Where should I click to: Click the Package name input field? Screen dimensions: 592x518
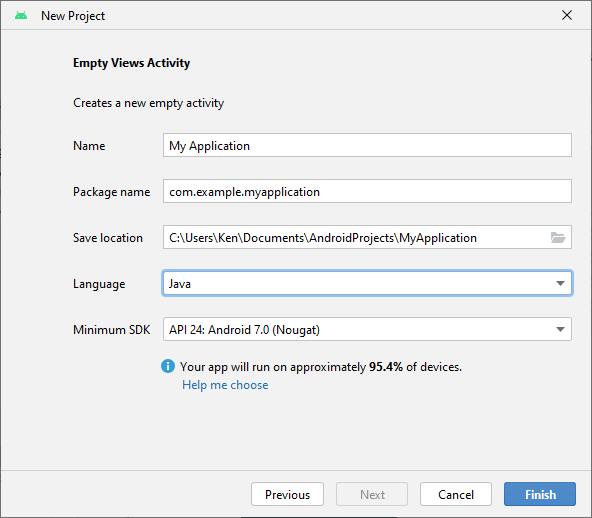point(367,191)
